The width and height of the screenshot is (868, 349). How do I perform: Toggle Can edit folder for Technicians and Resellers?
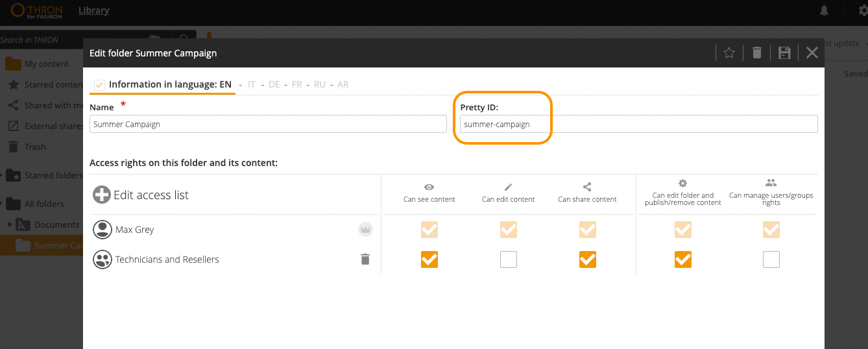pos(683,259)
